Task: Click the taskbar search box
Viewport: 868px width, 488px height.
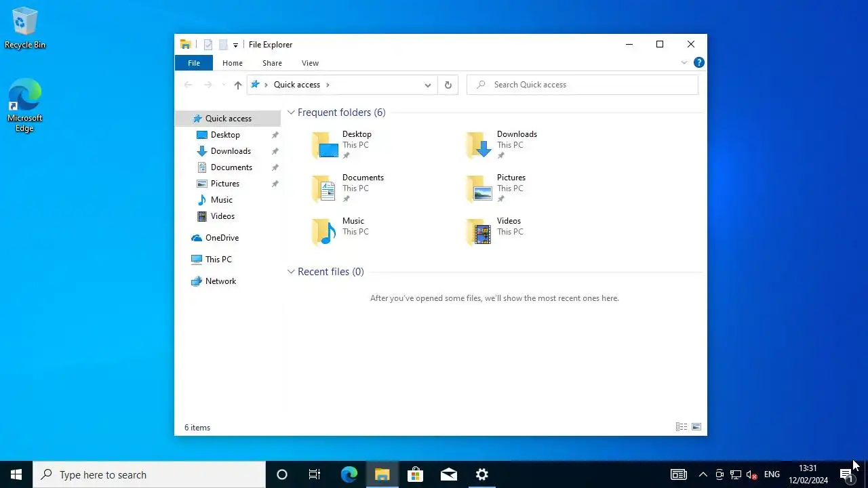Action: click(x=149, y=474)
